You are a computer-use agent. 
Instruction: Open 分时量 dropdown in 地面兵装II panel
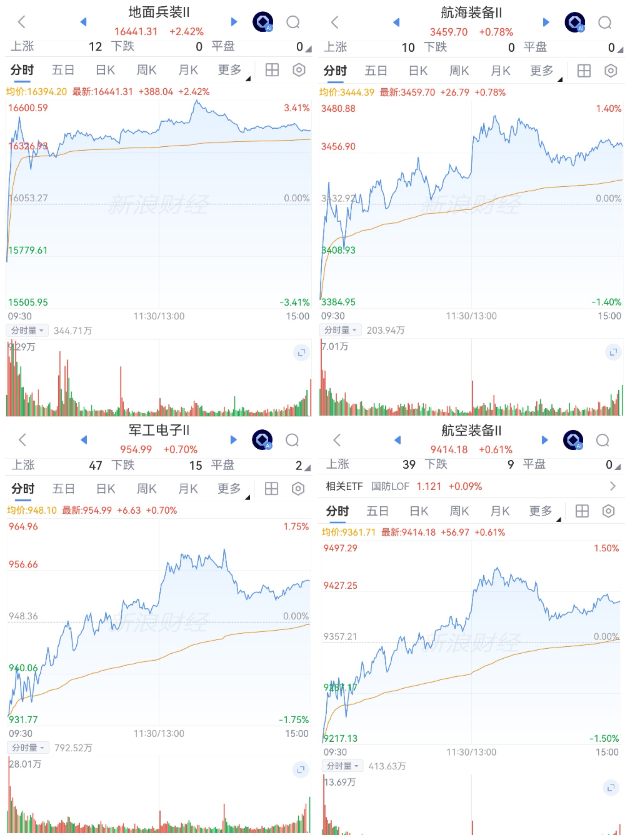click(27, 330)
